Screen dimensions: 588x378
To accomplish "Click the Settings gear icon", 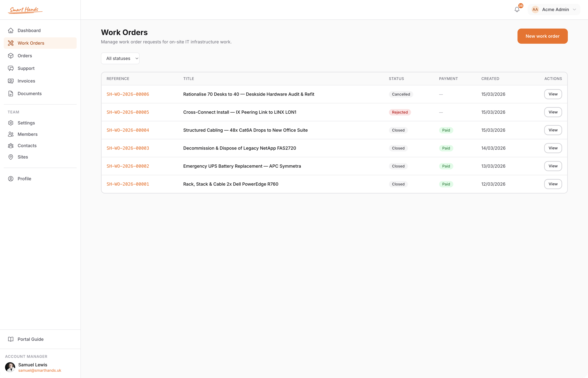I will [11, 123].
